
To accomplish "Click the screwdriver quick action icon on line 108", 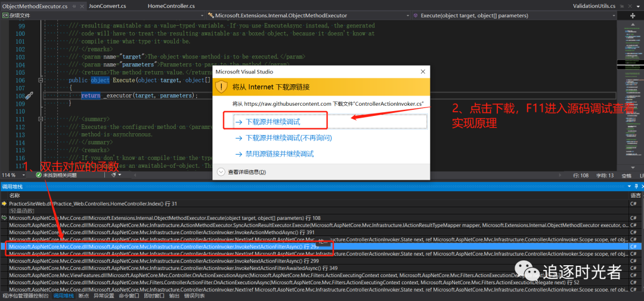I will tap(28, 96).
